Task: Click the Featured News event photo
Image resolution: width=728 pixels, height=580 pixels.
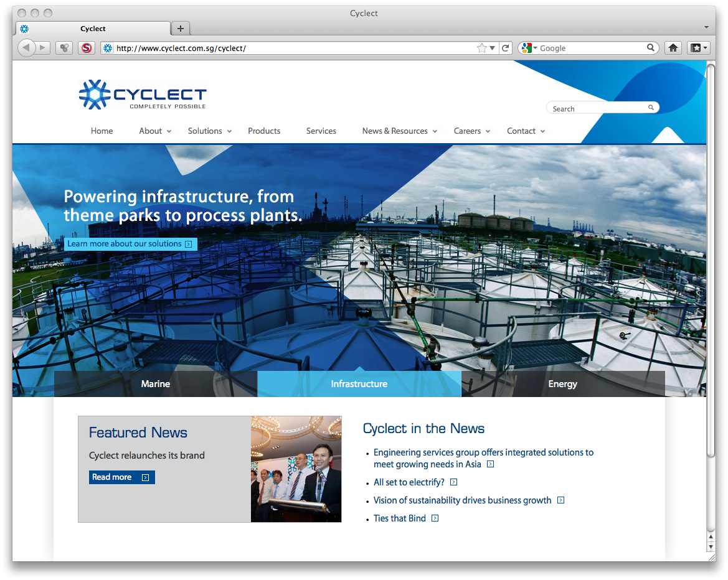Action: pos(296,469)
